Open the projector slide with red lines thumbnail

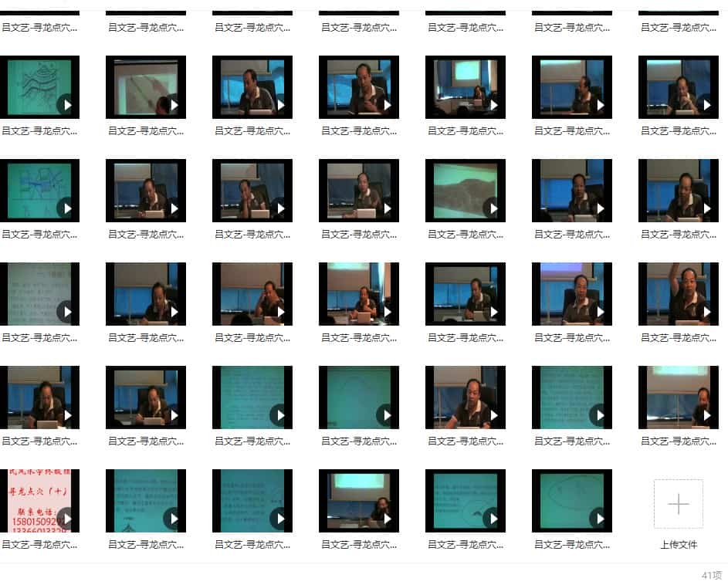(145, 87)
